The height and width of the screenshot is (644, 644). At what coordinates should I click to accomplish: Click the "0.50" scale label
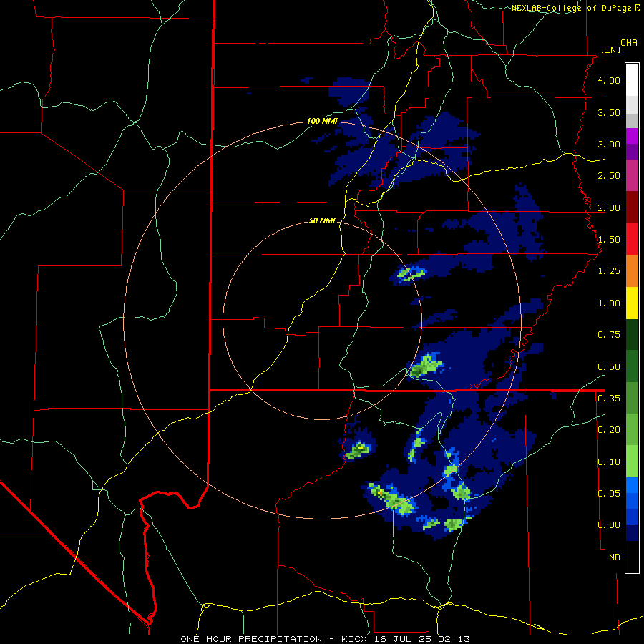[x=609, y=367]
